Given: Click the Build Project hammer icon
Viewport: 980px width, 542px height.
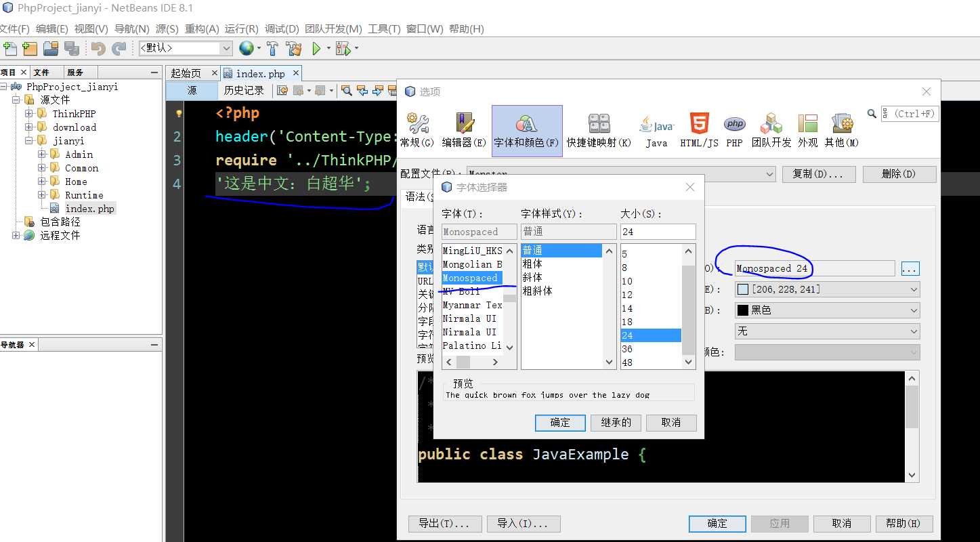Looking at the screenshot, I should 272,48.
